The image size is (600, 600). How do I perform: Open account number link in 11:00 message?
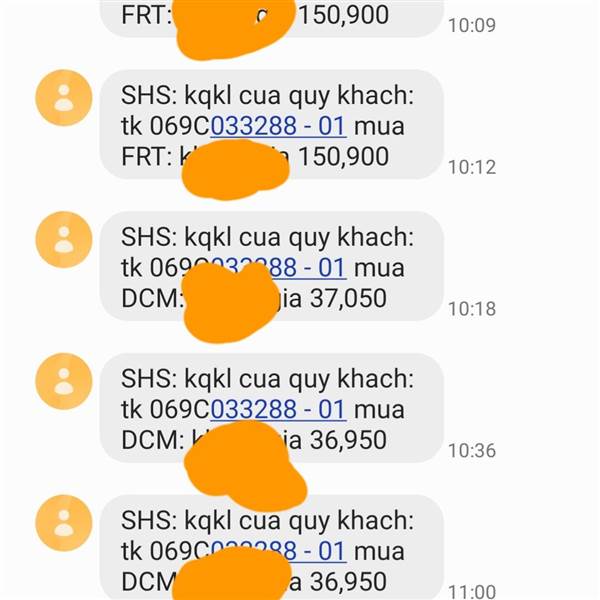pos(279,551)
